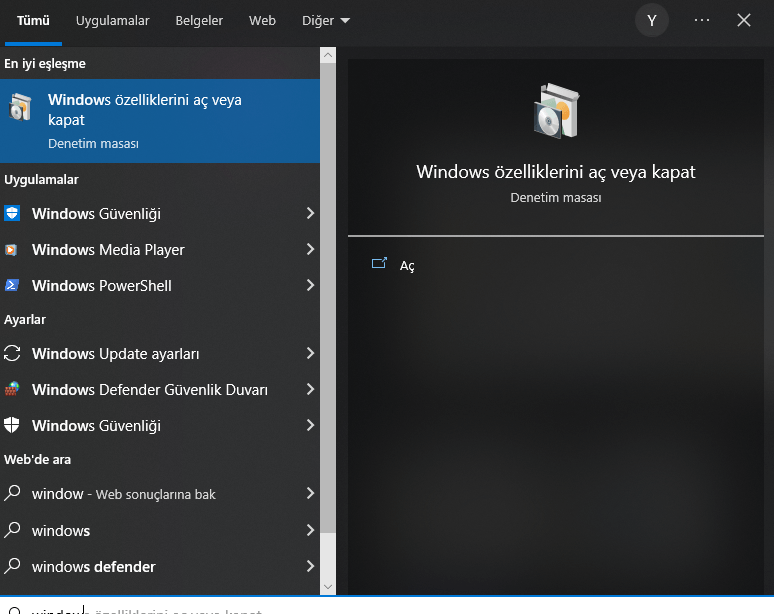
Task: Click the Windows PowerShell icon
Action: tap(12, 285)
